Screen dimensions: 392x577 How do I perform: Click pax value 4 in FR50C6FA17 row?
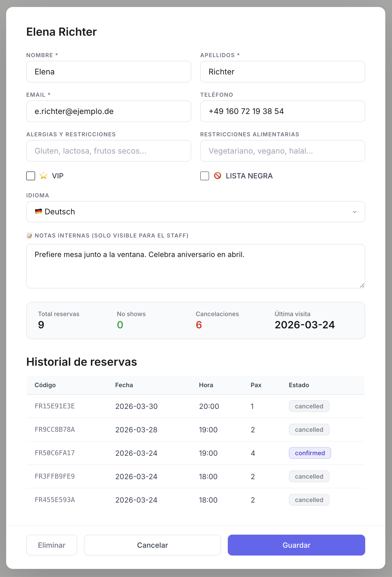253,453
